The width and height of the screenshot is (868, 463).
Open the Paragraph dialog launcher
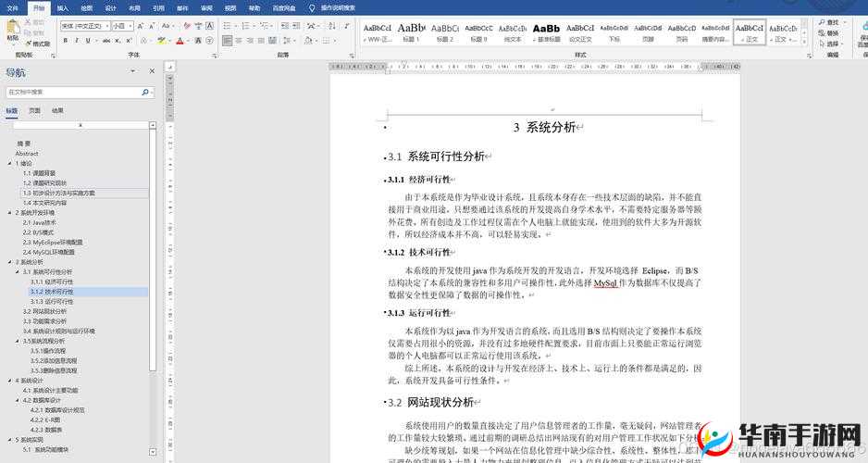tap(352, 56)
